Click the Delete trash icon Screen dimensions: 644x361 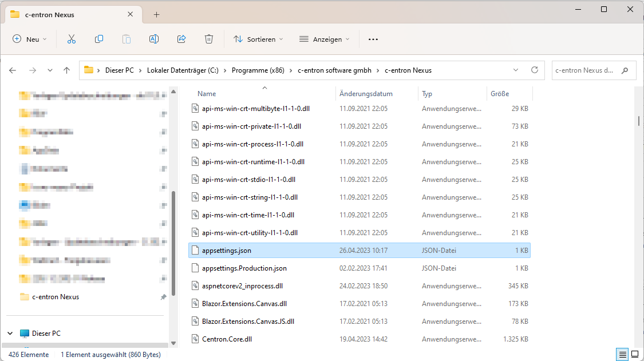click(209, 39)
